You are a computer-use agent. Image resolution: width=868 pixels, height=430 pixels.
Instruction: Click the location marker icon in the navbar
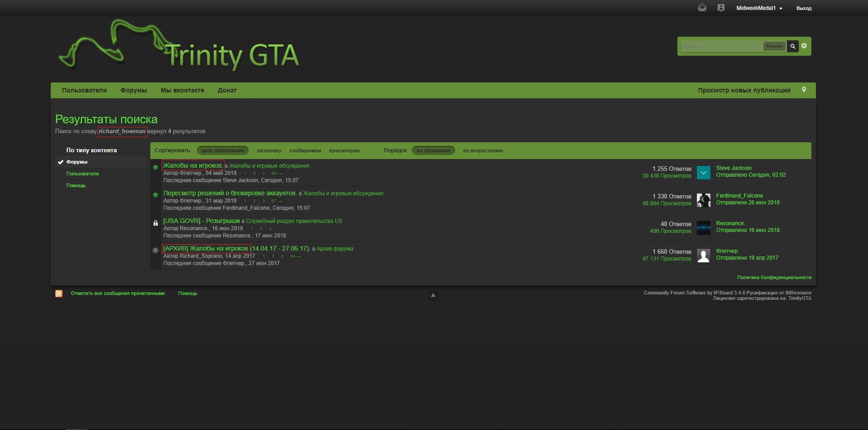(804, 90)
